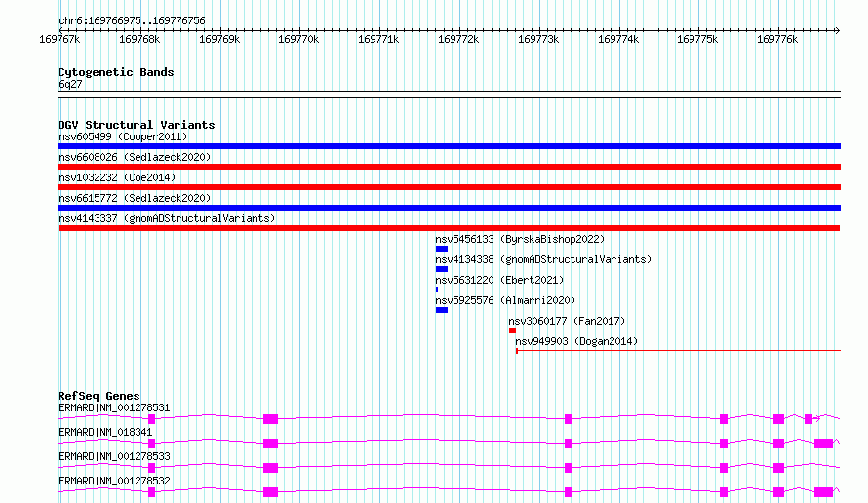This screenshot has width=868, height=503.
Task: Click the DGV Structural Variants track title
Action: pyautogui.click(x=137, y=125)
